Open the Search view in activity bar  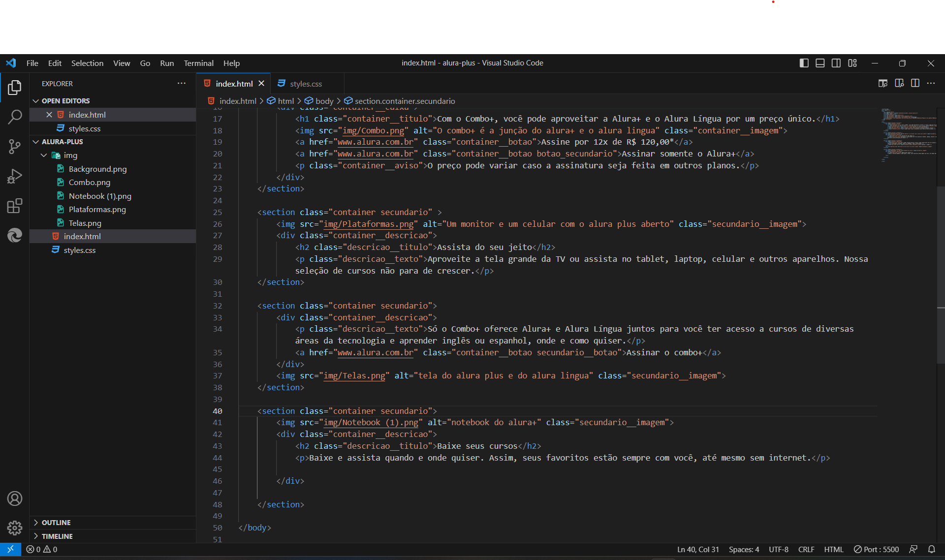15,117
